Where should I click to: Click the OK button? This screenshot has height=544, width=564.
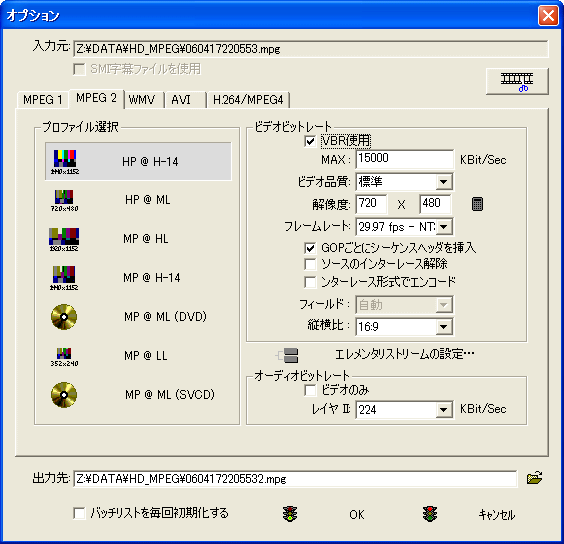pos(356,514)
